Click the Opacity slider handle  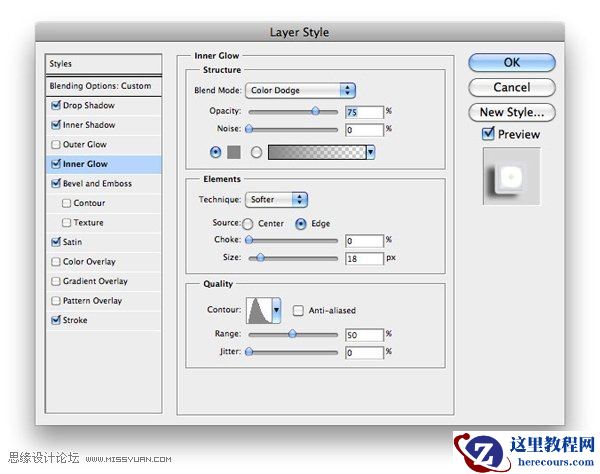tap(315, 111)
